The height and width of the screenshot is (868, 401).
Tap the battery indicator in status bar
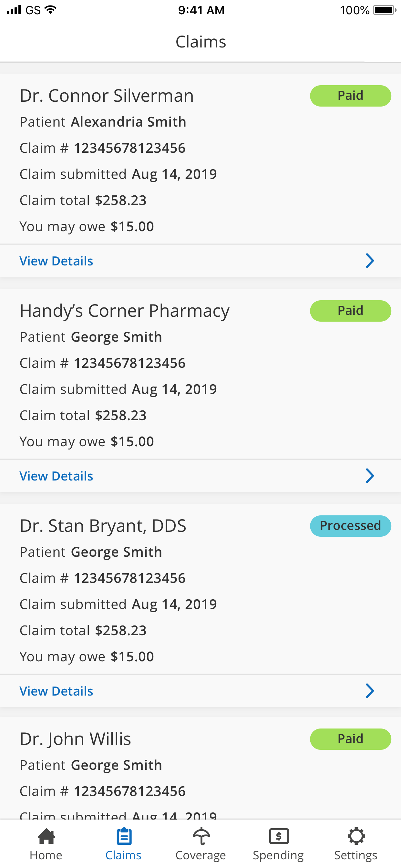click(x=385, y=10)
